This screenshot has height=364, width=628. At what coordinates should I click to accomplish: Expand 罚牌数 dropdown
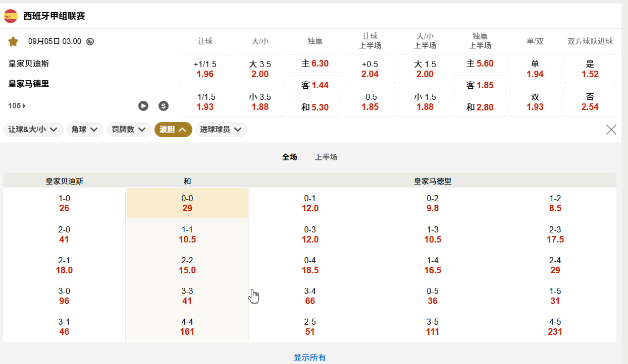click(x=129, y=130)
